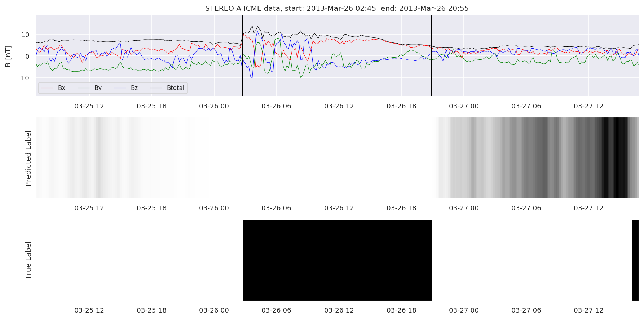Click tick 03-26 00 under the True Label panel
This screenshot has width=644, height=319.
(214, 310)
